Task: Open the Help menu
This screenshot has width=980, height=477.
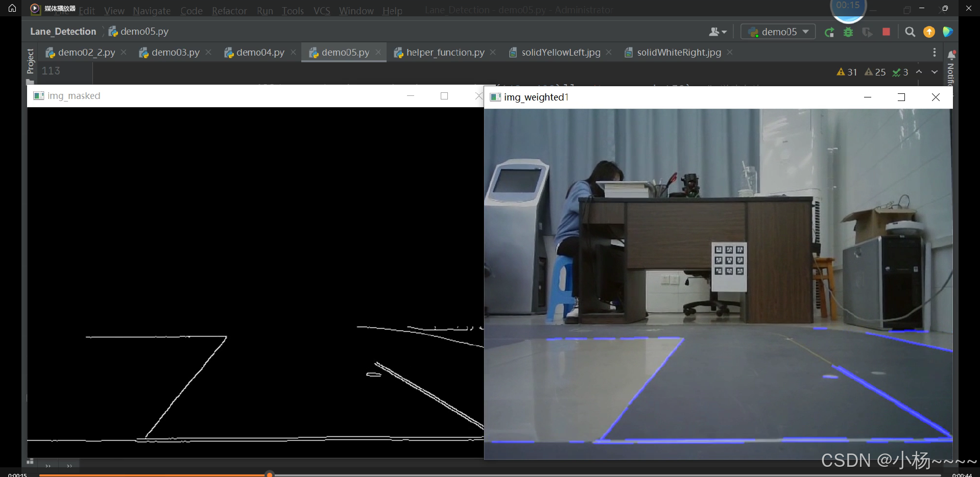Action: pos(392,11)
